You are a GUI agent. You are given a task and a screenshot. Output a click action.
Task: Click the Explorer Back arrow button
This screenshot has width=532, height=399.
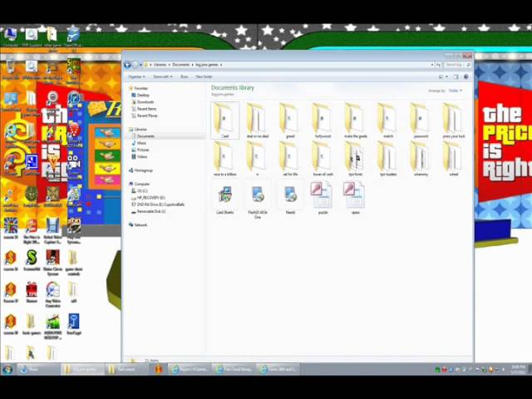pyautogui.click(x=127, y=65)
